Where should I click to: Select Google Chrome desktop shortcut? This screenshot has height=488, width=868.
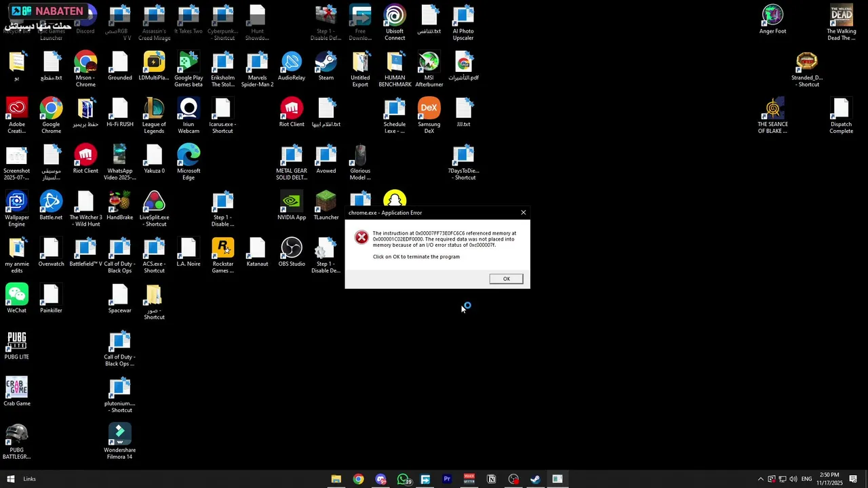52,115
